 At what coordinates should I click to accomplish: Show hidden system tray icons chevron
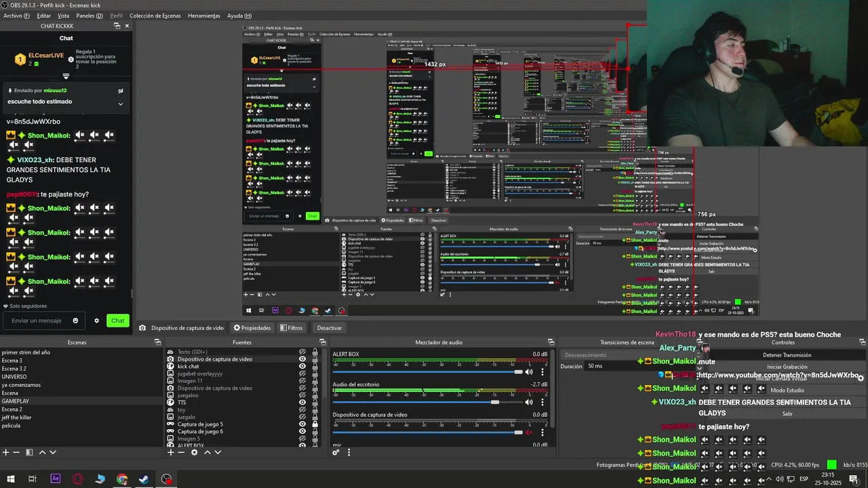(x=769, y=479)
